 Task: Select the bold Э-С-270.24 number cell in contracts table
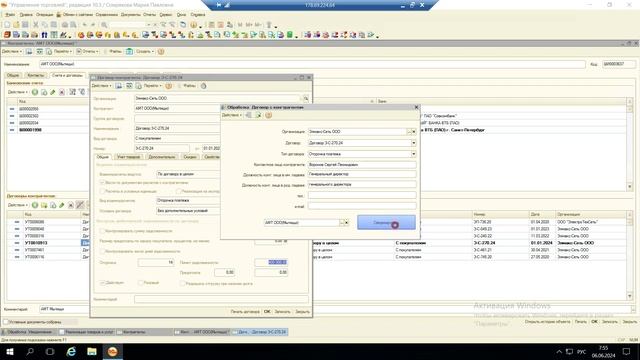point(500,243)
